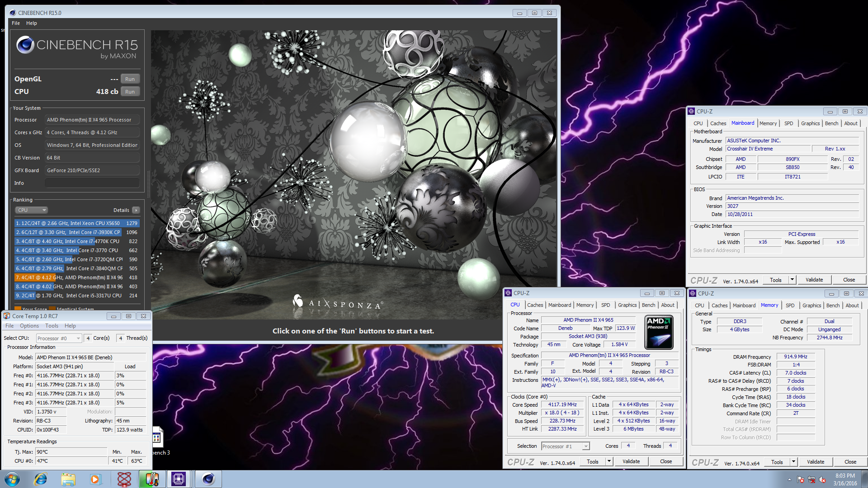Open Help menu in Core Temp
This screenshot has width=868, height=488.
click(70, 326)
